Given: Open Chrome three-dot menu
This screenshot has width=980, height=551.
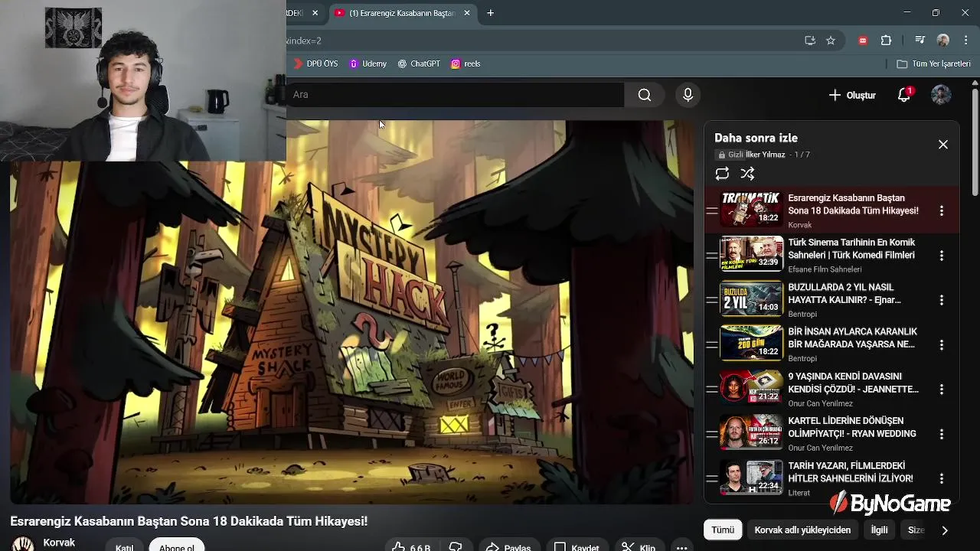Looking at the screenshot, I should point(965,41).
